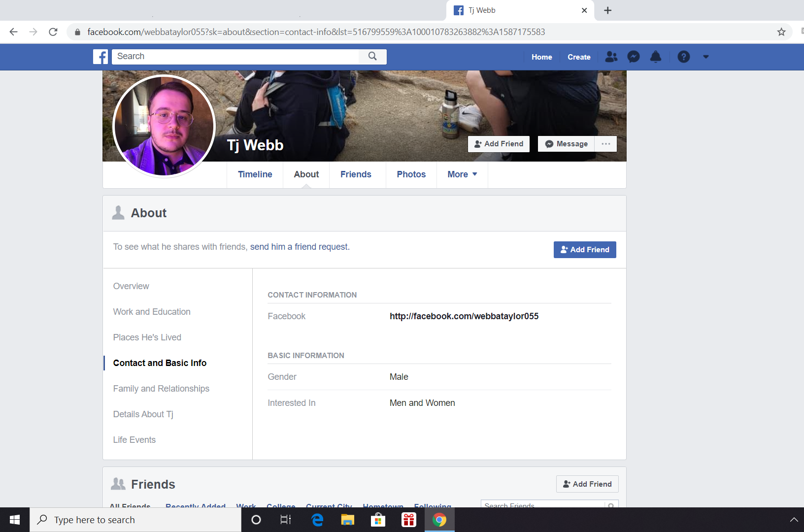Click the taskbar search box

point(135,520)
